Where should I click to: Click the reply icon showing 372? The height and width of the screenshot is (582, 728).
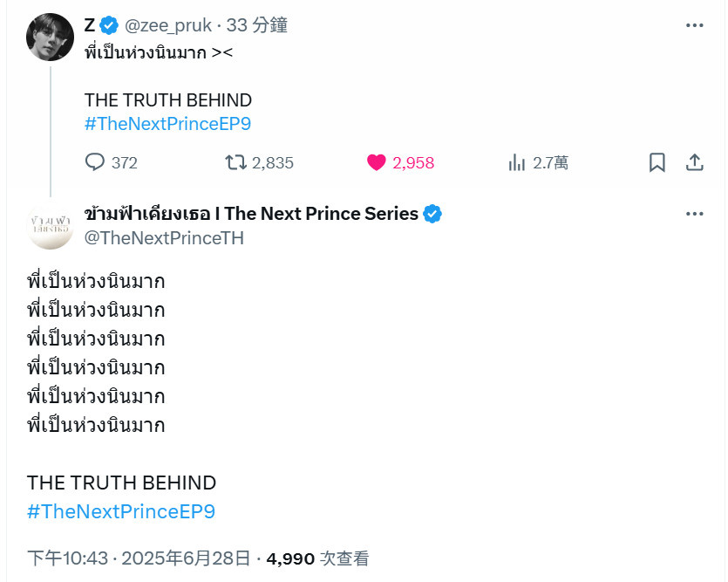(x=95, y=162)
